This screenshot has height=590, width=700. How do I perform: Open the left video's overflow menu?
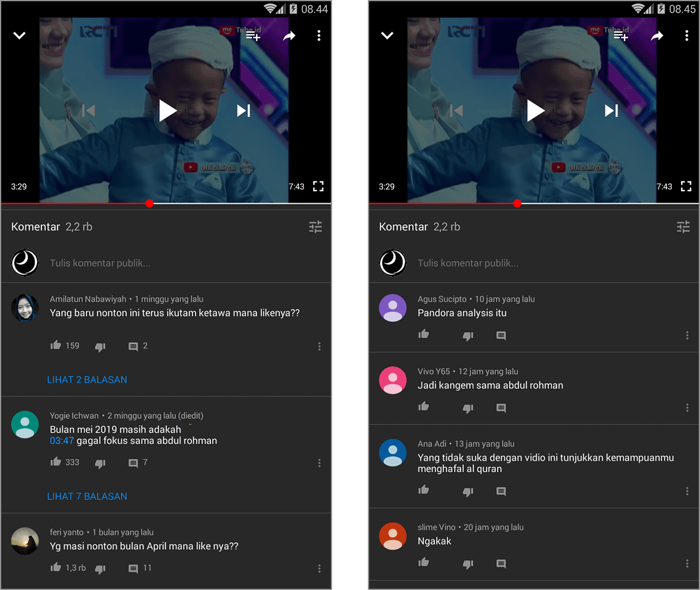[x=319, y=36]
